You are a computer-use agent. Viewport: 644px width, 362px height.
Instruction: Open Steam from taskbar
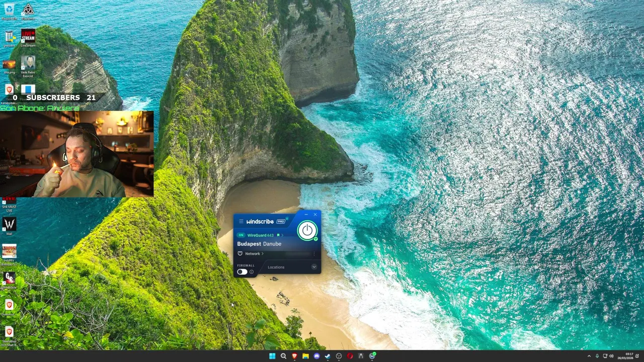(x=328, y=356)
